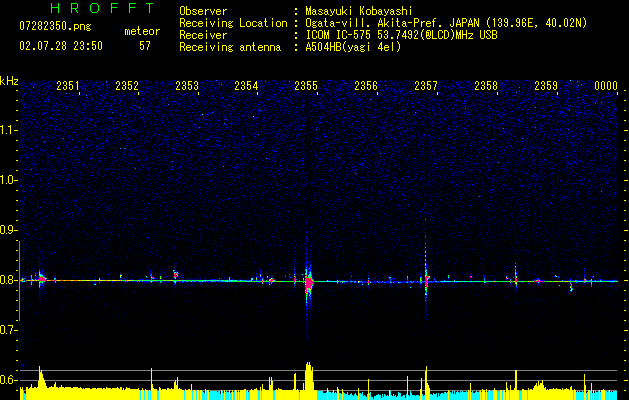This screenshot has width=629, height=400.
Task: Select observer name Masayuki Kobayashi
Action: pos(359,11)
